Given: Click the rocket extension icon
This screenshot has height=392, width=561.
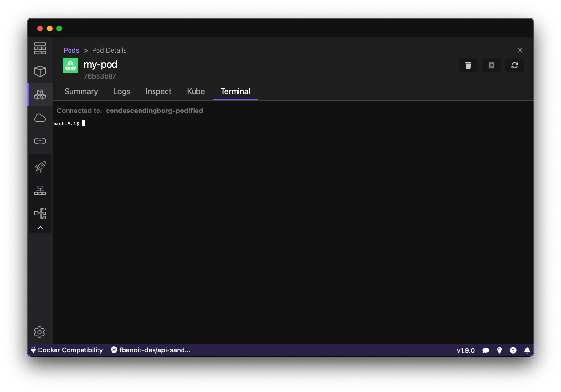Looking at the screenshot, I should point(40,167).
